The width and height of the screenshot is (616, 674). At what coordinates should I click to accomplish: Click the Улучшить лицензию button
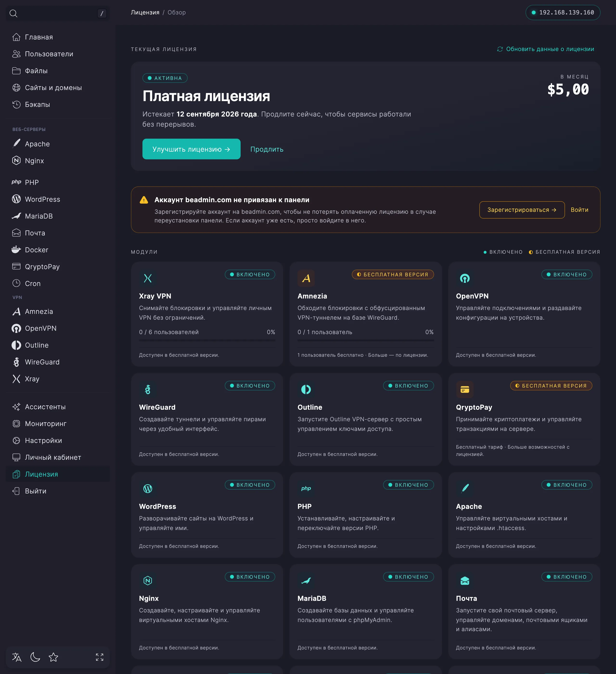(192, 149)
